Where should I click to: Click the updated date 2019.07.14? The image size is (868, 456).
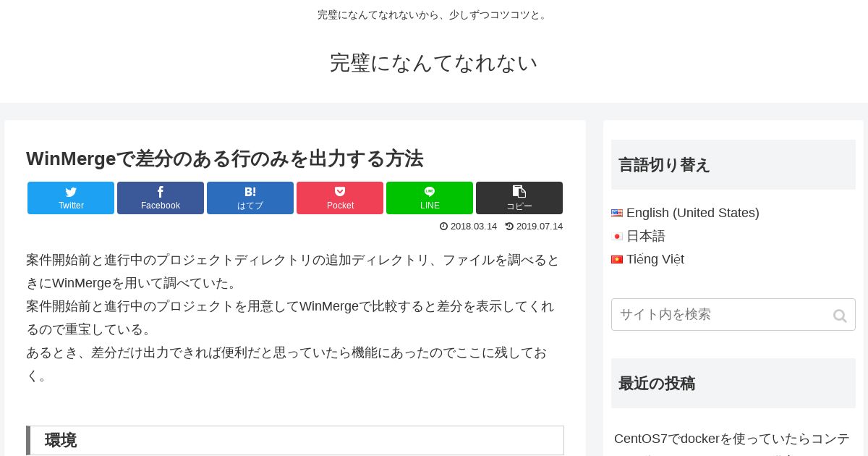pos(540,227)
